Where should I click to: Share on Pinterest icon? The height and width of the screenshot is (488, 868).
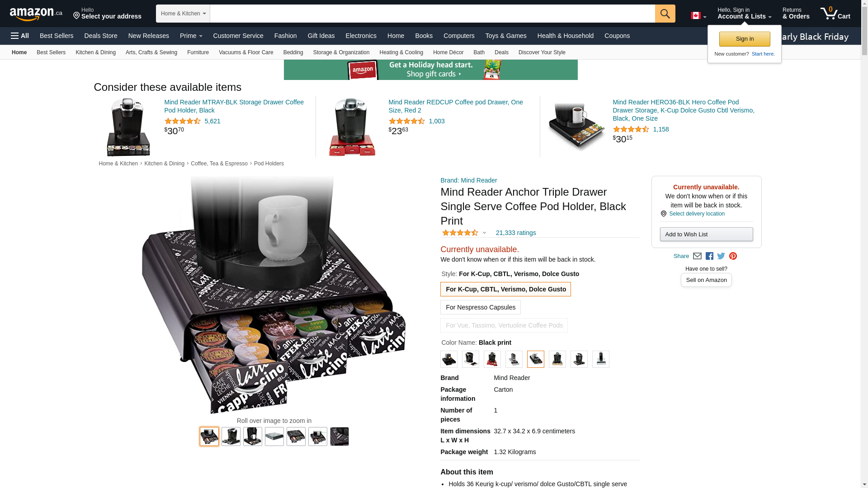(x=733, y=256)
